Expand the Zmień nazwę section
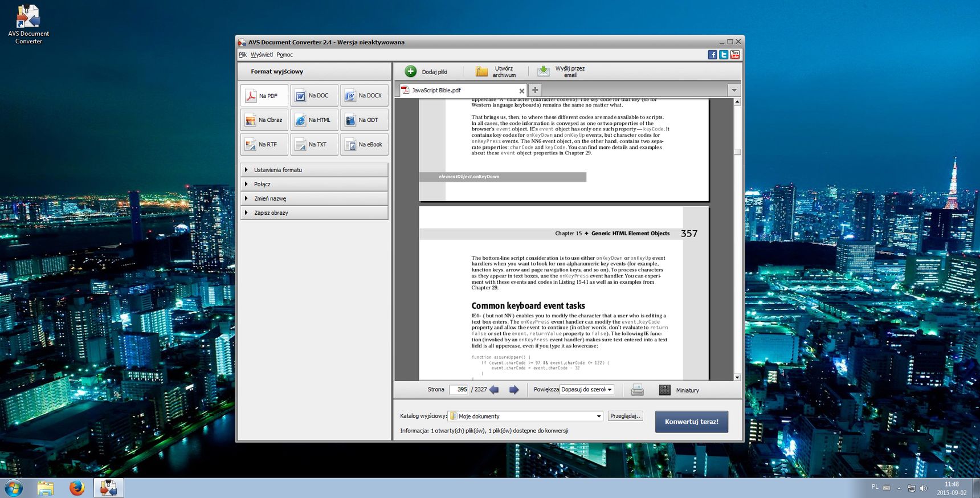980x498 pixels. coord(314,198)
